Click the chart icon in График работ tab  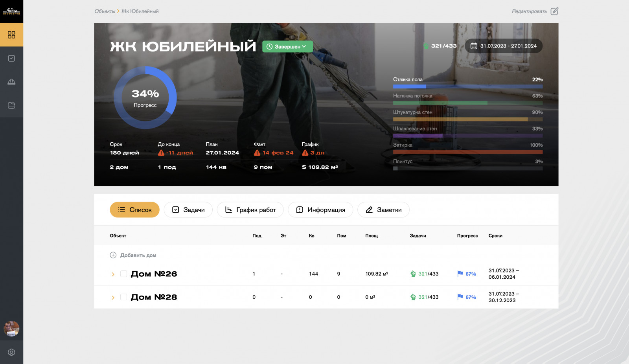tap(228, 210)
